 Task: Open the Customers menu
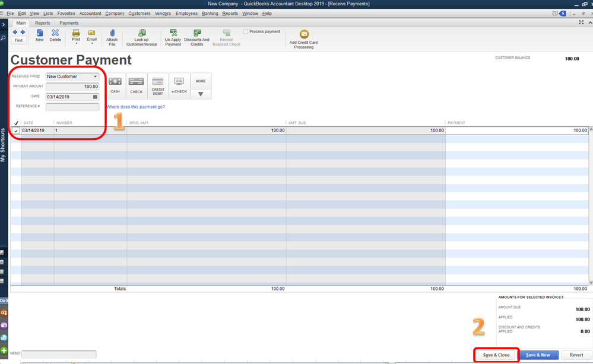(139, 14)
